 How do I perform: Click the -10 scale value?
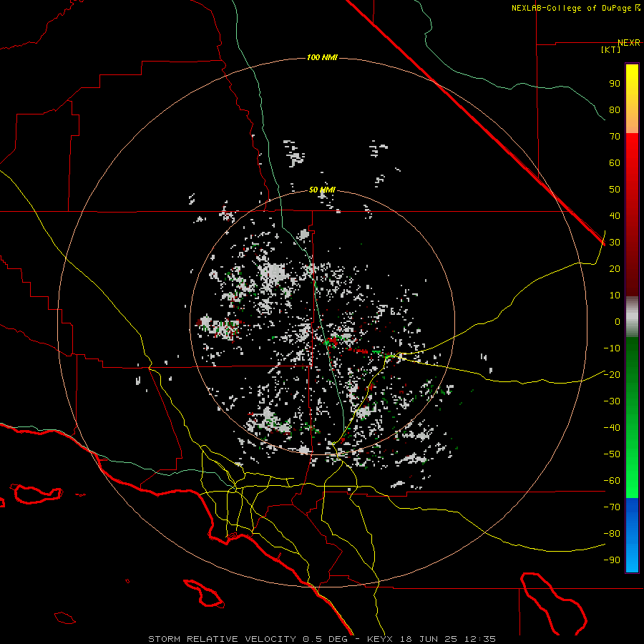612,348
